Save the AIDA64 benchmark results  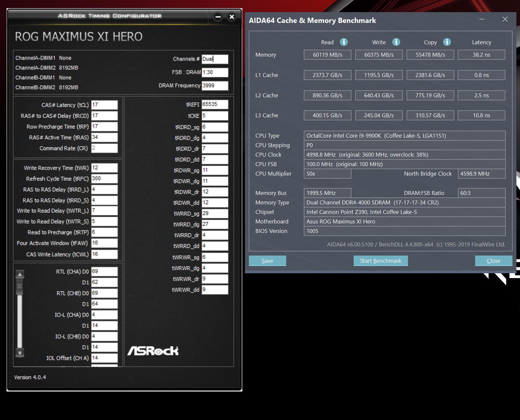click(x=267, y=261)
